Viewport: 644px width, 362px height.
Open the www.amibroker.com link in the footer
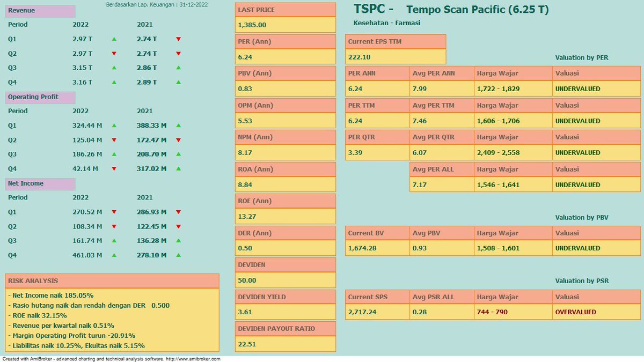pos(193,359)
